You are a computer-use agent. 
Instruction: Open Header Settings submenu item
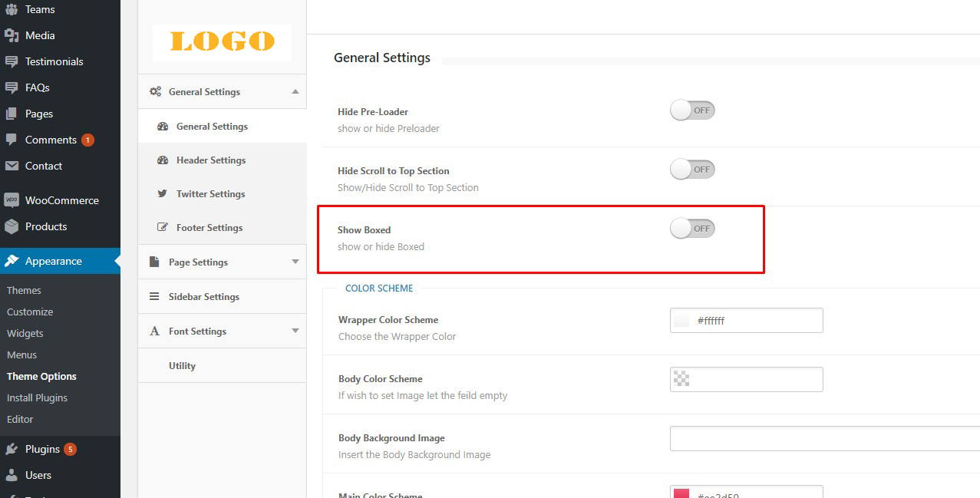pos(210,160)
